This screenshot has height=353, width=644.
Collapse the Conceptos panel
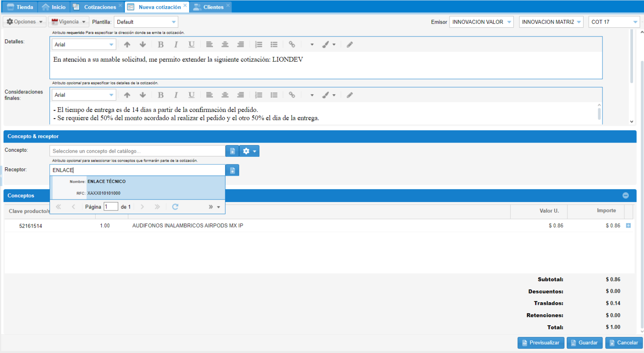point(626,195)
